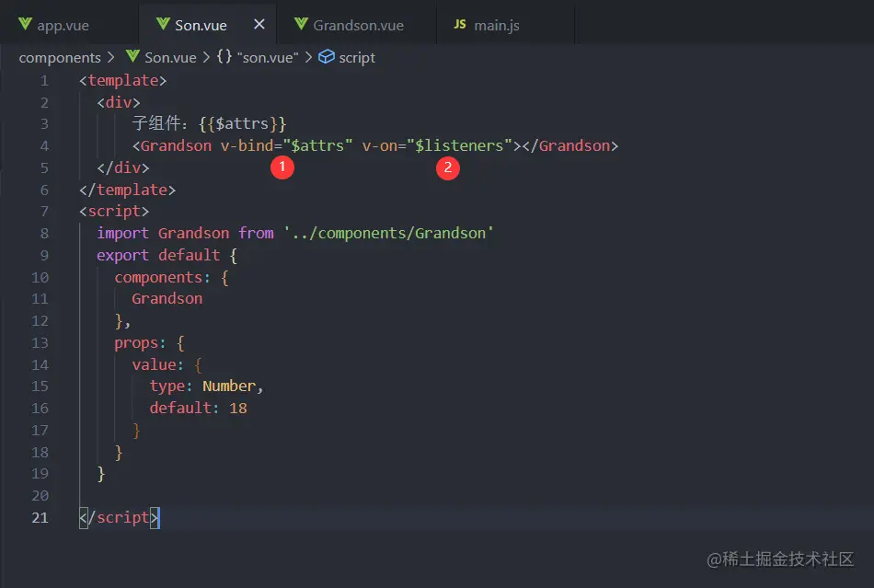Click the Vue icon on app.vue tab
This screenshot has height=588, width=874.
click(25, 24)
